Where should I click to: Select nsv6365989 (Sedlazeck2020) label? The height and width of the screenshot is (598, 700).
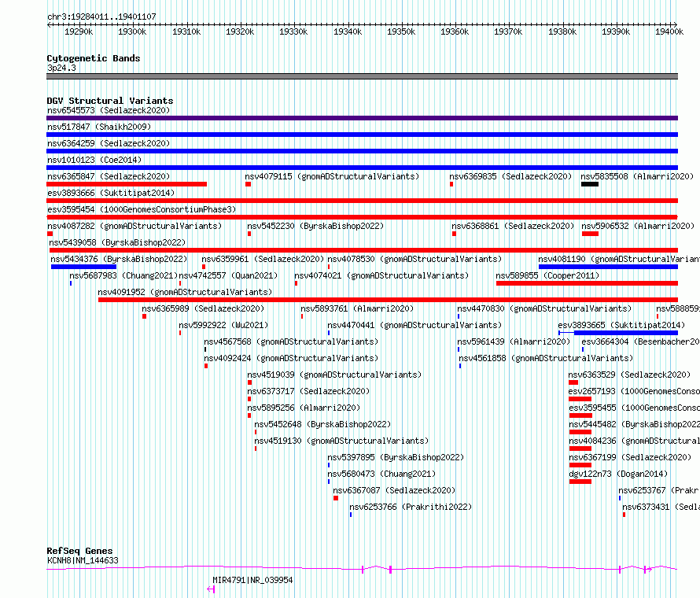point(203,308)
